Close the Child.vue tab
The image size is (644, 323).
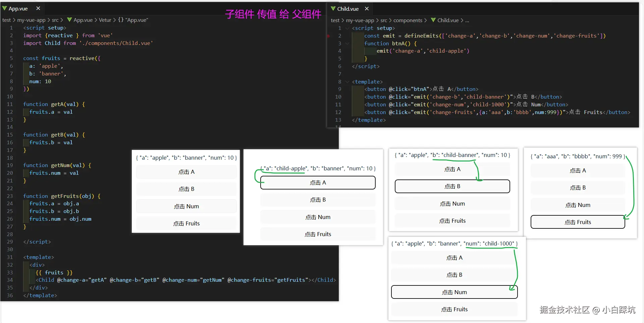367,9
